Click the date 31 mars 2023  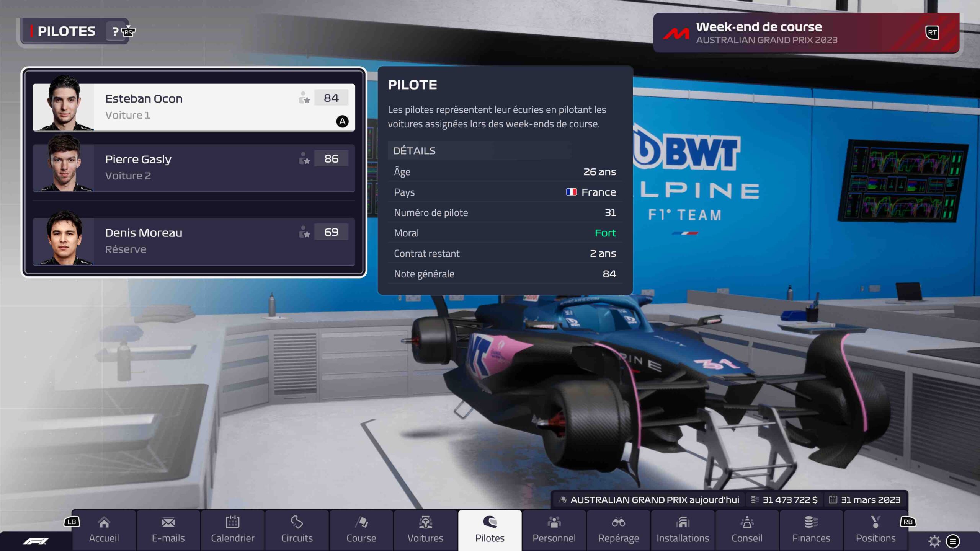(871, 500)
